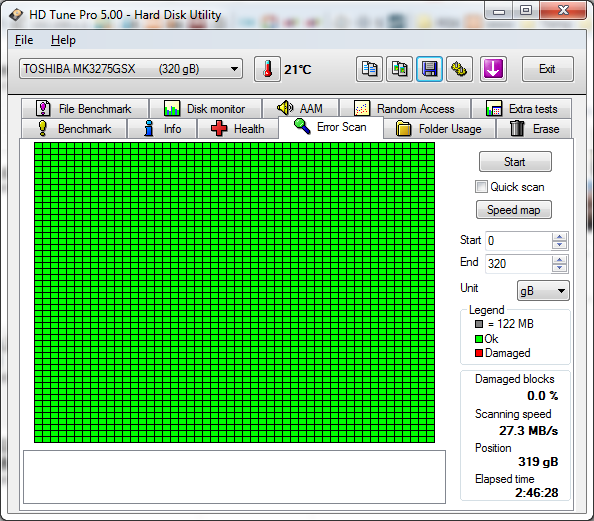Click the Start scan button
594x521 pixels.
pyautogui.click(x=515, y=162)
